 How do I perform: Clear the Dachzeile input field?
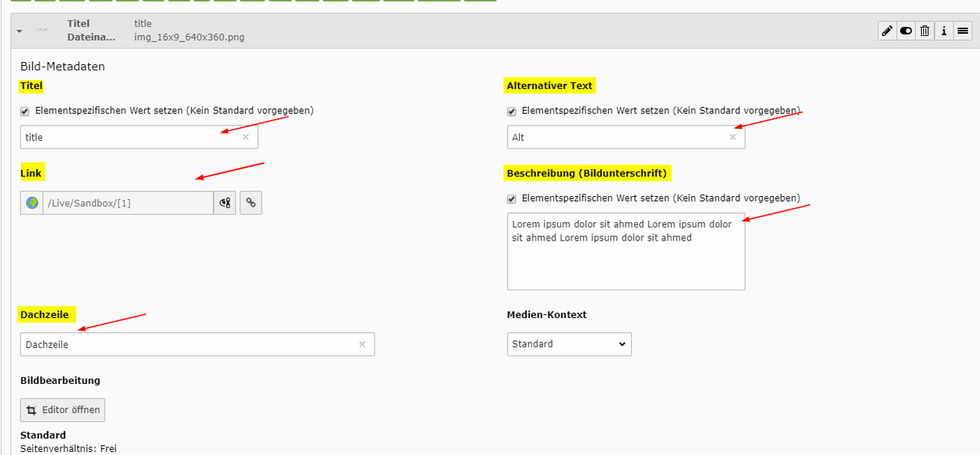click(x=362, y=345)
